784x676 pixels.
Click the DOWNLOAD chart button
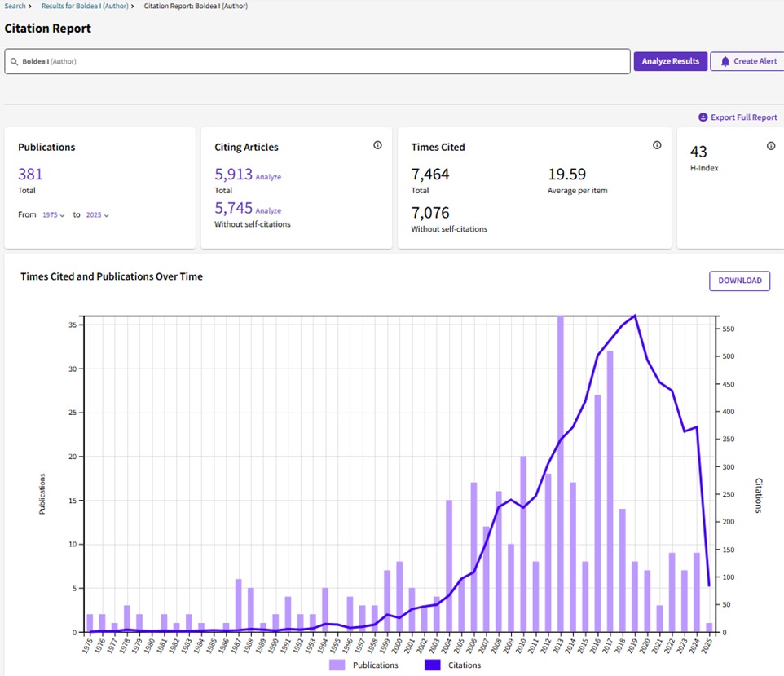[x=739, y=281]
